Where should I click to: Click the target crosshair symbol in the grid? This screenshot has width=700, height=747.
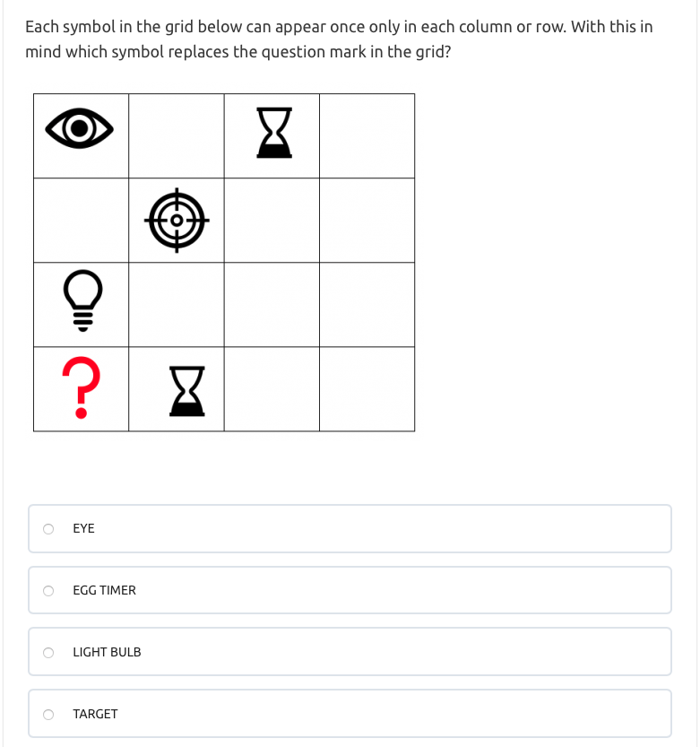click(x=177, y=220)
